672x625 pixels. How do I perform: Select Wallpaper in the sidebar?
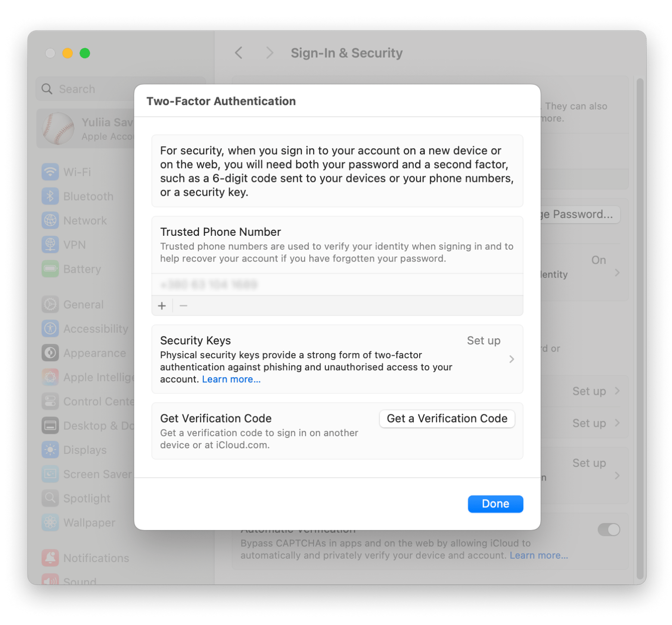(x=89, y=522)
